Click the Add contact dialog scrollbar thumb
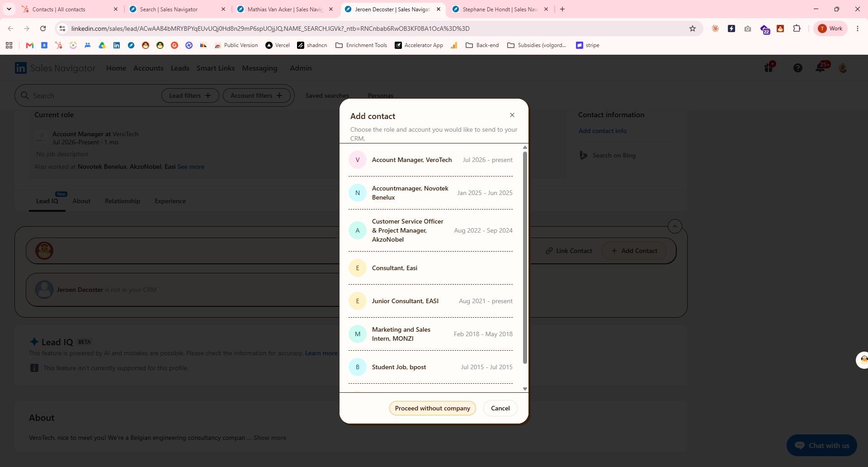 pos(525,257)
